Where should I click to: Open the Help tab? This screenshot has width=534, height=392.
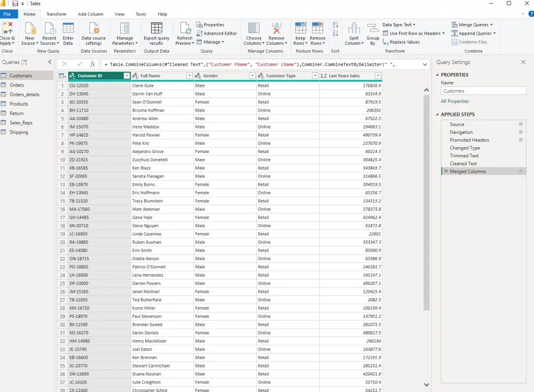(x=162, y=14)
